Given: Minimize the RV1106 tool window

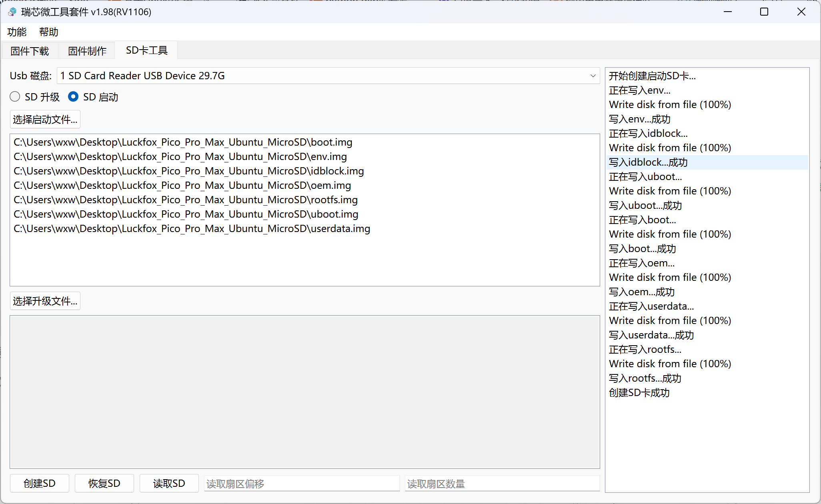Looking at the screenshot, I should 727,12.
